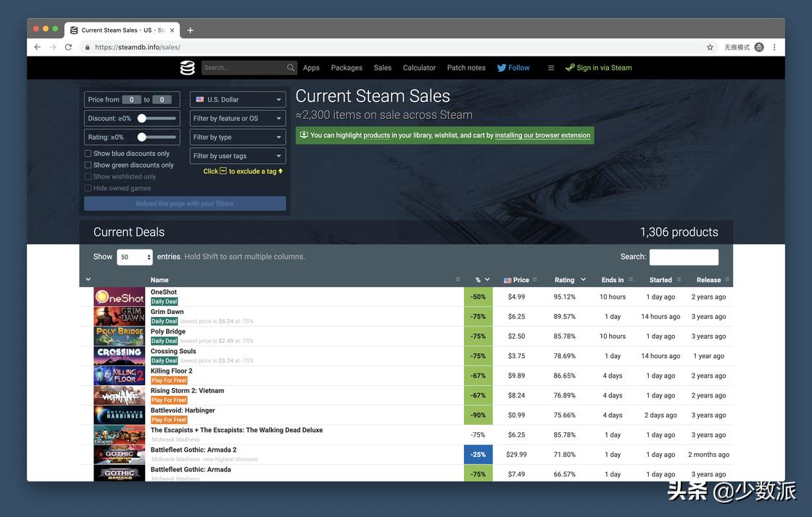Click Sign in via Steam link
Screen dimensions: 812x517
598,67
